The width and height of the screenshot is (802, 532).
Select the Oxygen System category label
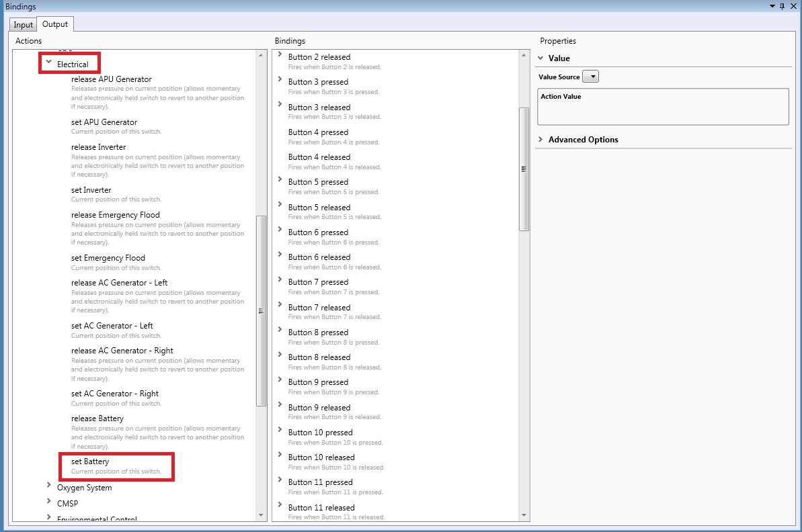coord(85,488)
